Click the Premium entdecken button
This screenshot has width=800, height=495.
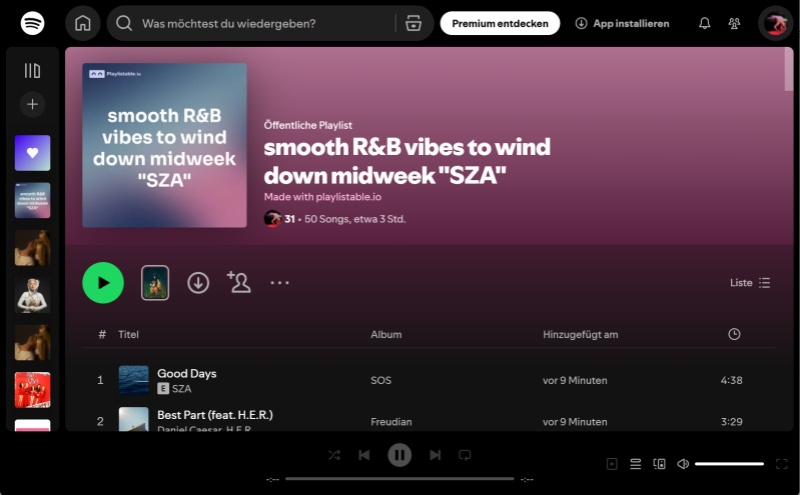tap(500, 23)
